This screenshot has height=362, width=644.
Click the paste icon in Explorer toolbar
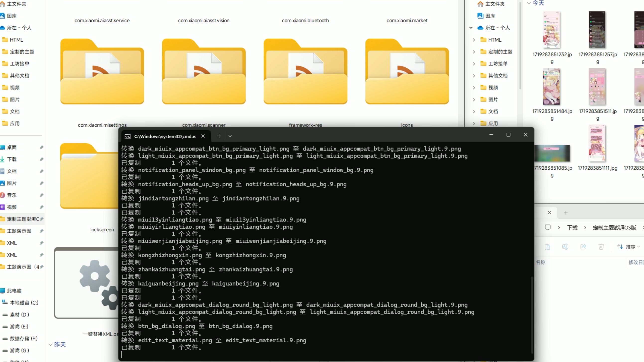click(547, 247)
